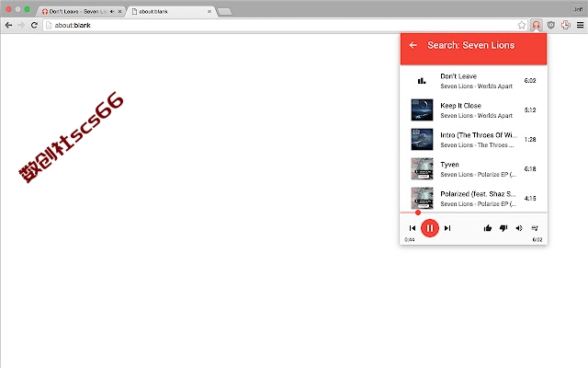The image size is (588, 368).
Task: Click the headphones extension icon
Action: pyautogui.click(x=537, y=25)
